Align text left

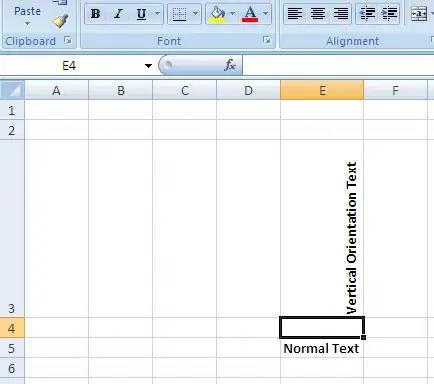point(295,14)
